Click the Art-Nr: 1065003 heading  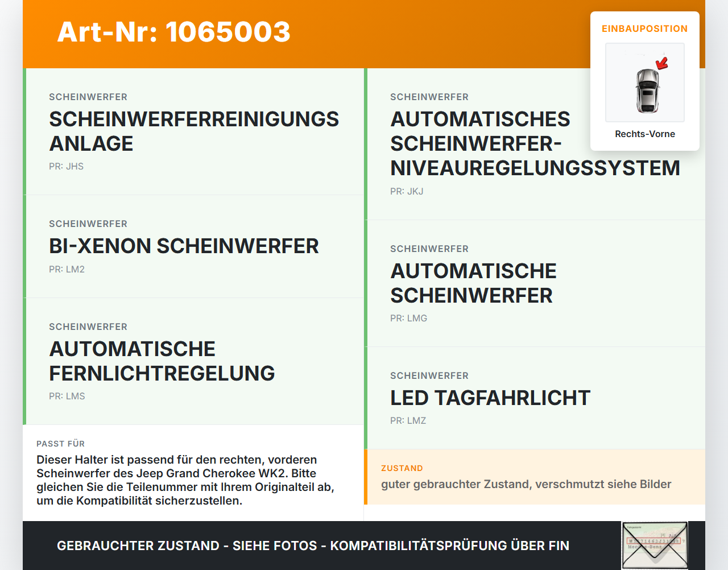tap(174, 32)
